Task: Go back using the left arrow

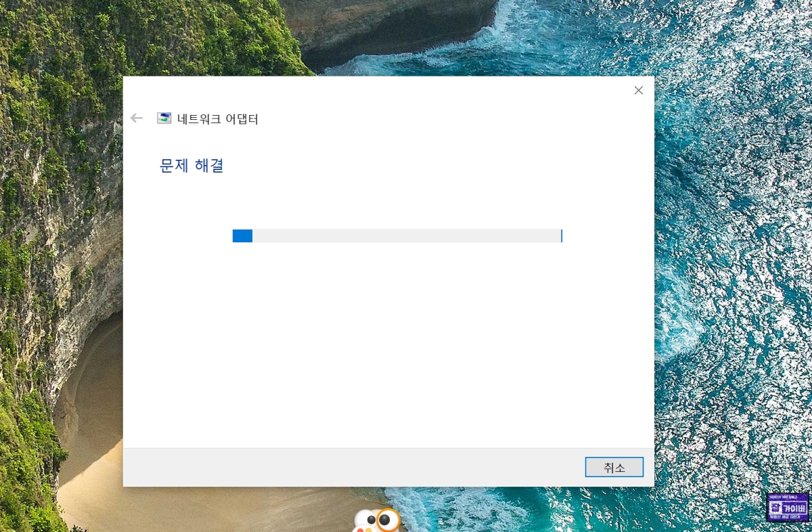Action: (137, 118)
